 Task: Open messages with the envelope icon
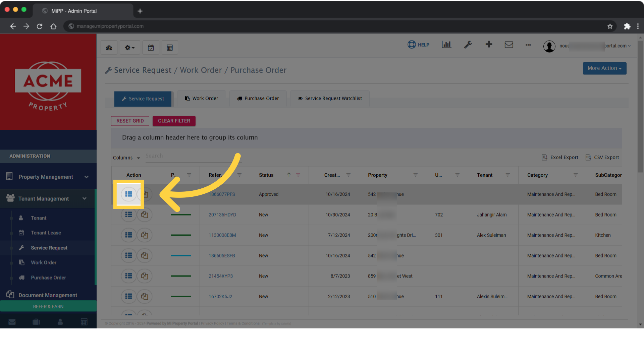pyautogui.click(x=509, y=44)
